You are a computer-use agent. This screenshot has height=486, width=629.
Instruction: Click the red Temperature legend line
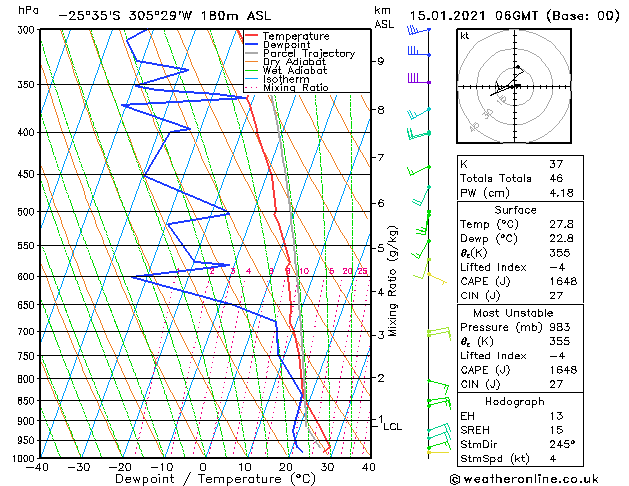[252, 35]
